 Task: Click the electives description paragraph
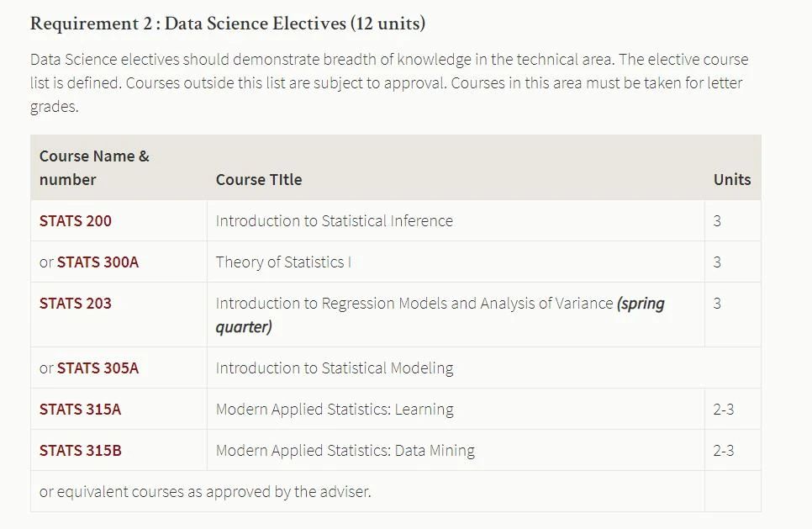(x=389, y=83)
